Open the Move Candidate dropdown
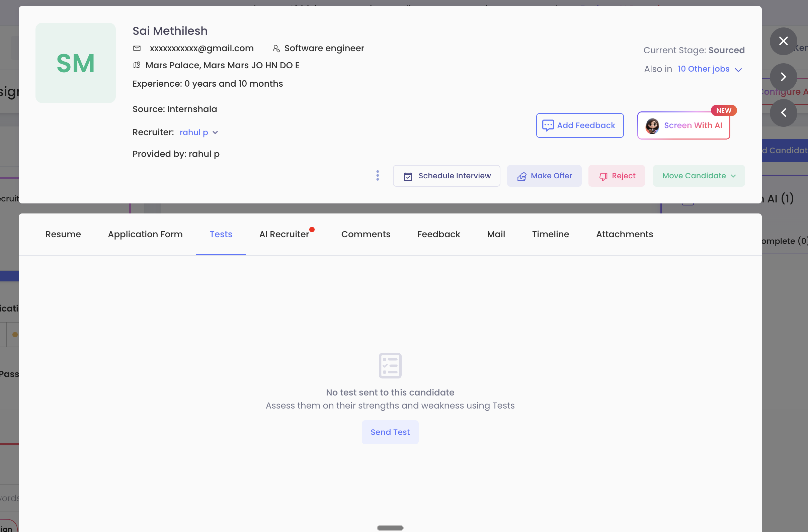Image resolution: width=808 pixels, height=532 pixels. click(699, 176)
